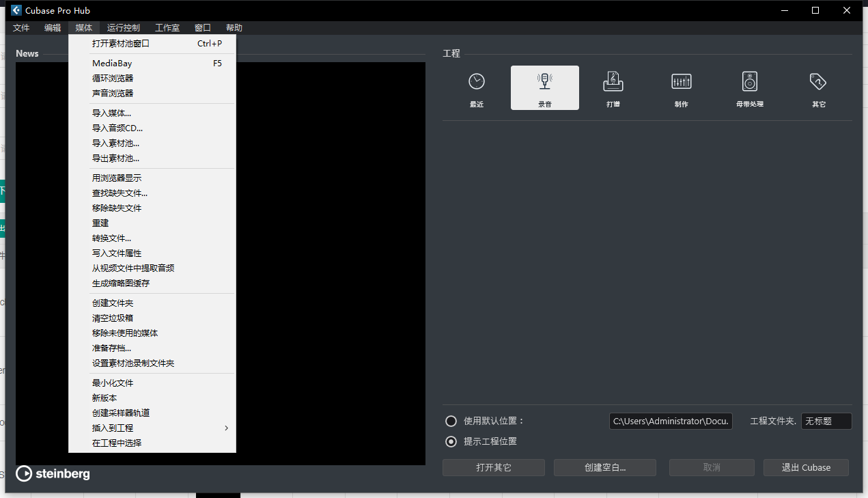868x498 pixels.
Task: Choose 重建 menu entry
Action: (152, 223)
